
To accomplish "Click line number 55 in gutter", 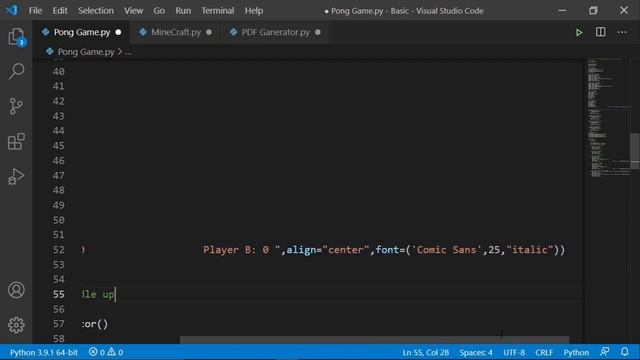I will point(58,294).
